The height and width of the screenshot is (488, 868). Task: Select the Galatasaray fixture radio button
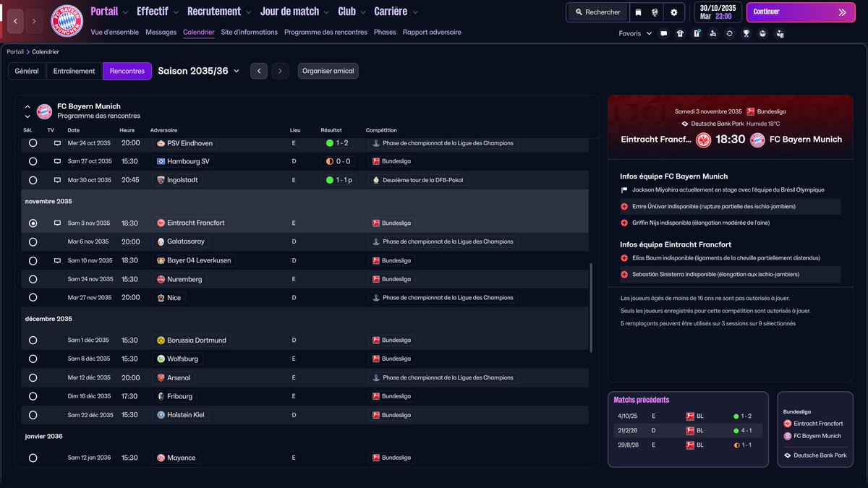coord(33,242)
